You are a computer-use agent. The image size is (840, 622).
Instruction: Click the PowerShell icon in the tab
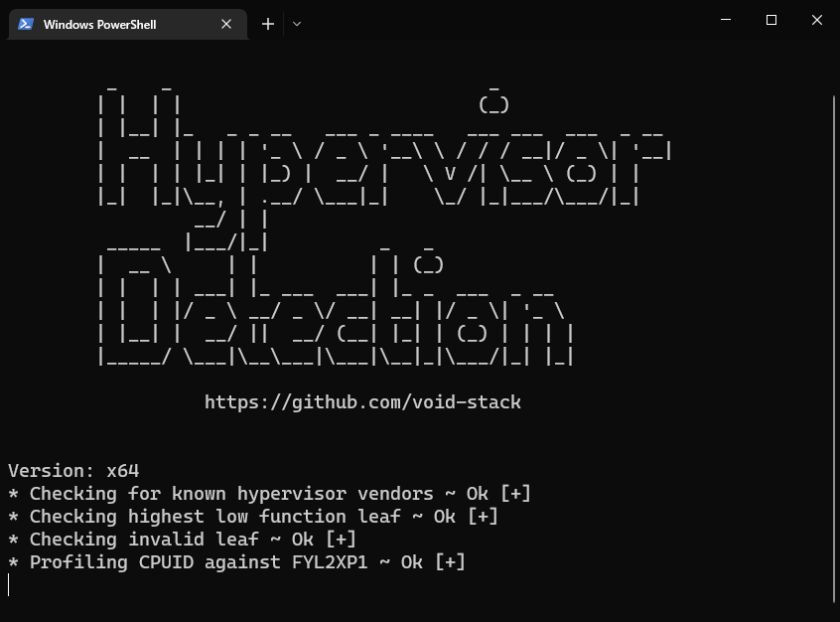[x=26, y=24]
